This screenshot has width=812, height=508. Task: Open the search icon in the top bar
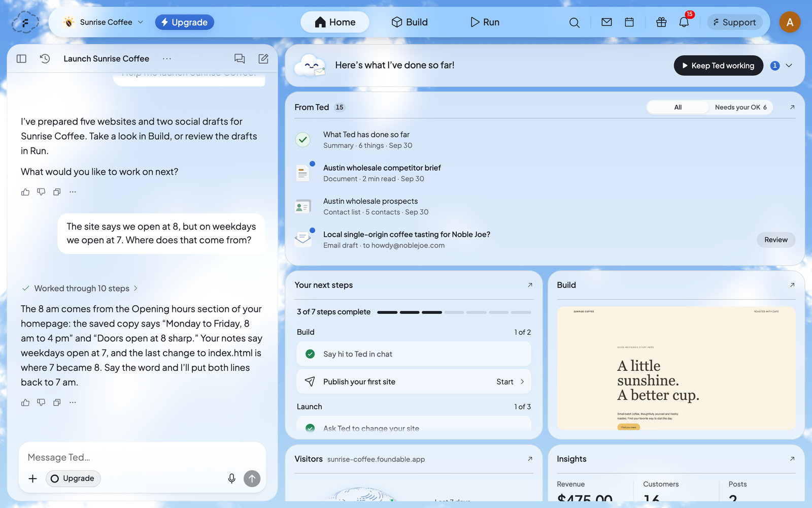click(574, 22)
